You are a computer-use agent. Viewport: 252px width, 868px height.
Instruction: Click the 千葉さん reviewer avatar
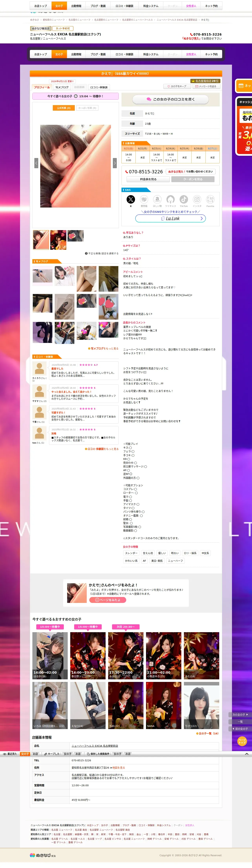pos(39,412)
